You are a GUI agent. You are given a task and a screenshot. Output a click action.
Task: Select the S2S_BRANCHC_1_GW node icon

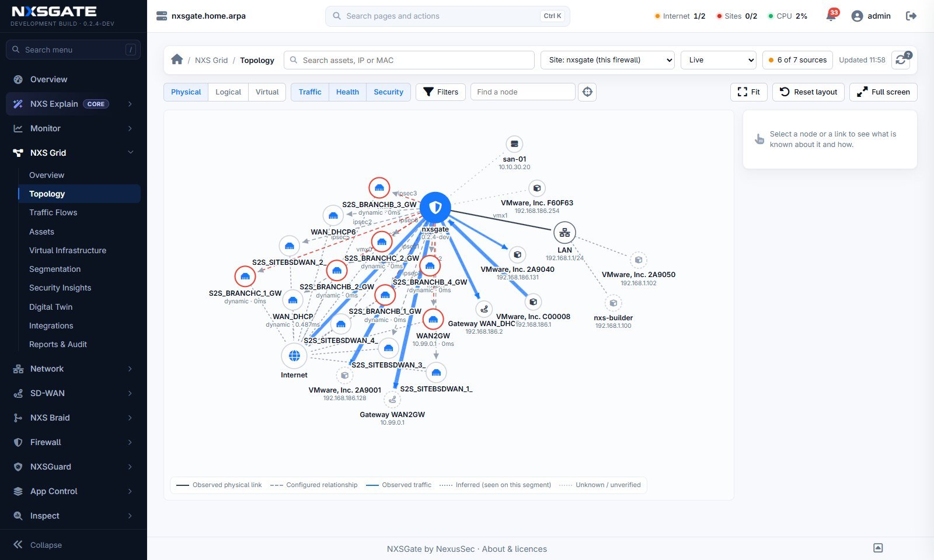point(245,276)
